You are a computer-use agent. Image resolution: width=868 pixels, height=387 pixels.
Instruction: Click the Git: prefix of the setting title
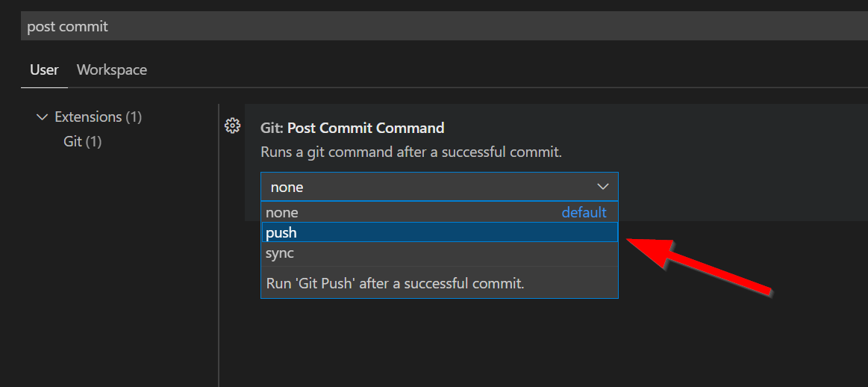(272, 128)
